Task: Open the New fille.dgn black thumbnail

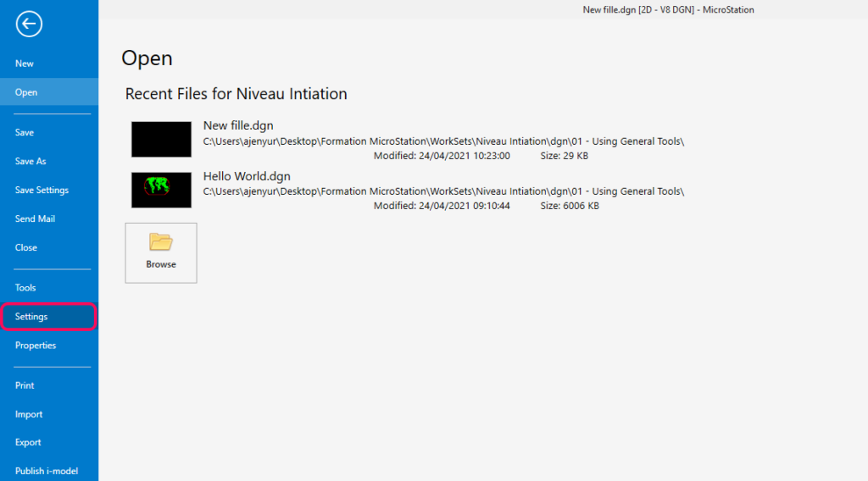Action: [x=161, y=140]
